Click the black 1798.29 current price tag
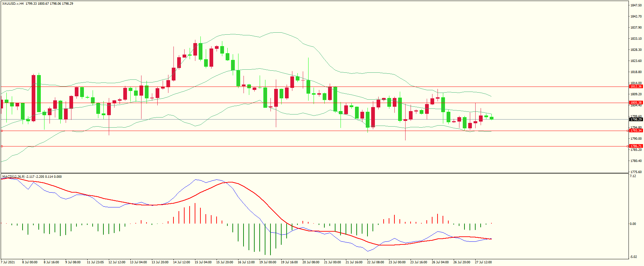644x266 pixels. coord(636,120)
